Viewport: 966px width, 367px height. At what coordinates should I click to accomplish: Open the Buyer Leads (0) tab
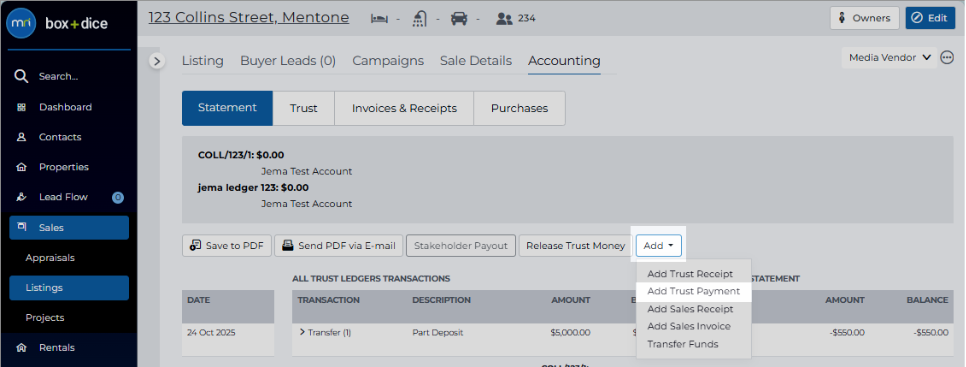tap(288, 61)
